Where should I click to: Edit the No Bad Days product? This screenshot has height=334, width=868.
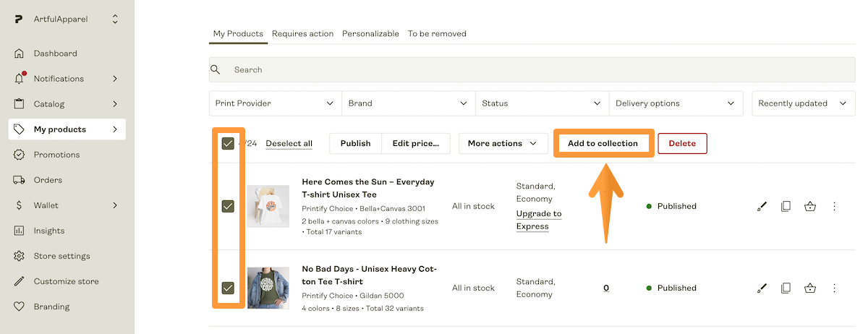[x=761, y=288]
